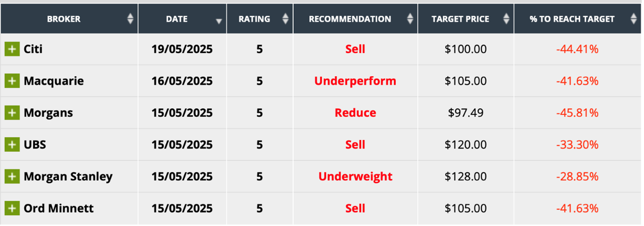The width and height of the screenshot is (644, 226).
Task: Select Morgans target price $97.49
Action: pos(466,113)
